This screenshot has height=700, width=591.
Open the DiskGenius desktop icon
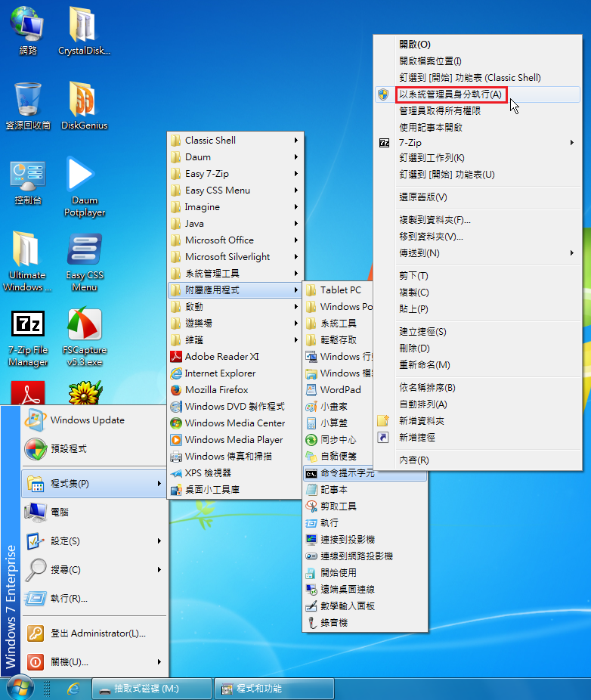(x=84, y=106)
